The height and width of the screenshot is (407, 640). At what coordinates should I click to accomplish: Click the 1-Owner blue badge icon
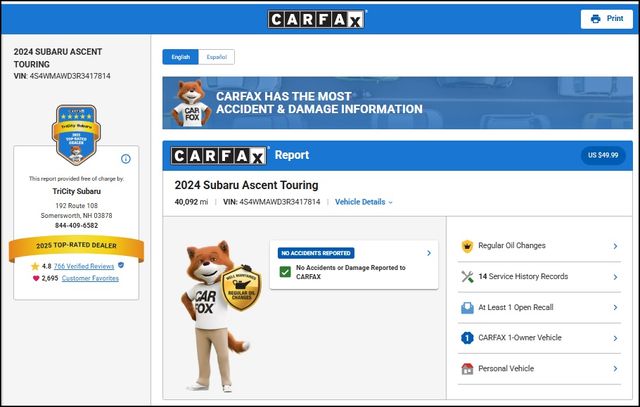(467, 338)
